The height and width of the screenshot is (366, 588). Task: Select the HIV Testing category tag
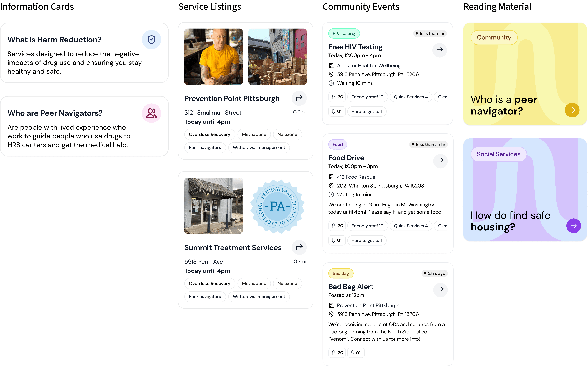coord(344,33)
